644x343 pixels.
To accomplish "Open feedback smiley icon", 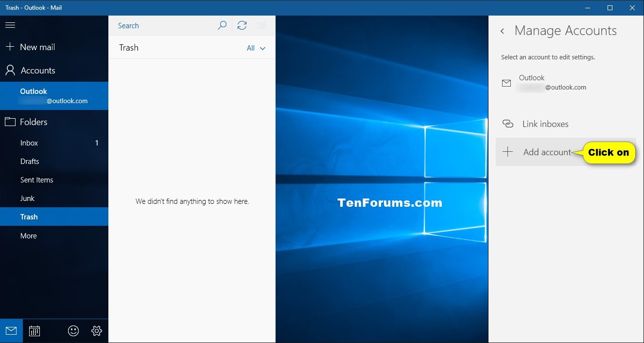I will pyautogui.click(x=73, y=331).
